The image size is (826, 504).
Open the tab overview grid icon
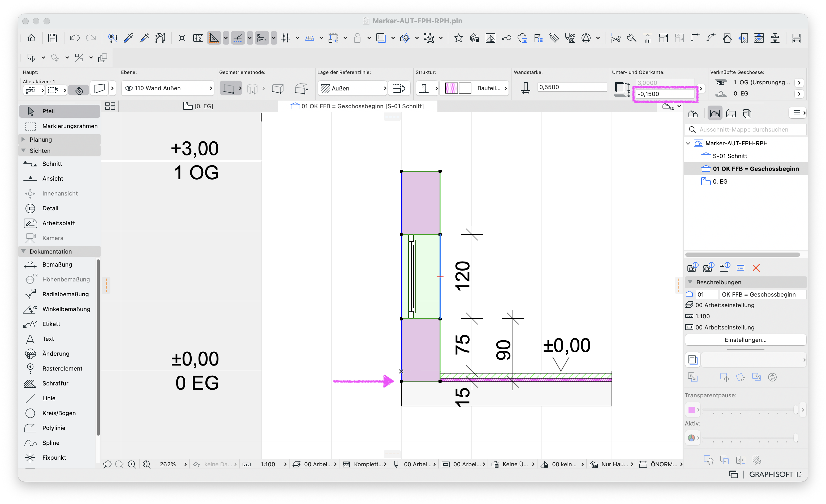(110, 106)
